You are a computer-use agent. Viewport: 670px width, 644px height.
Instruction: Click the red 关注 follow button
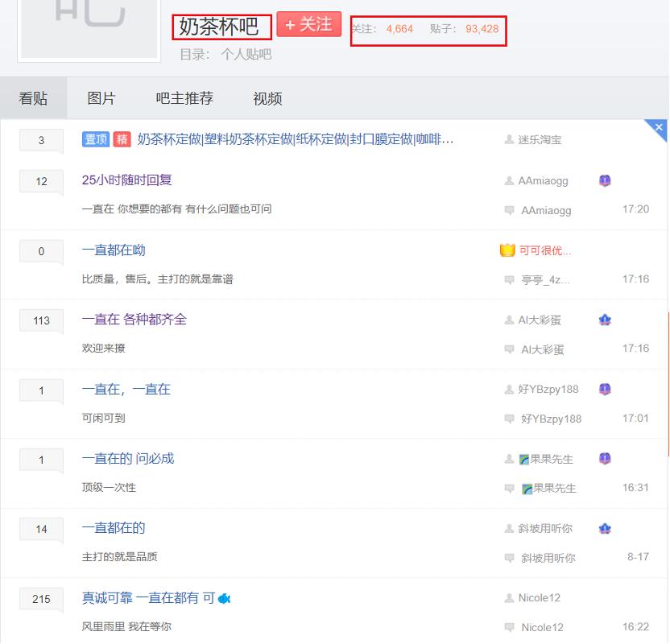(x=309, y=24)
